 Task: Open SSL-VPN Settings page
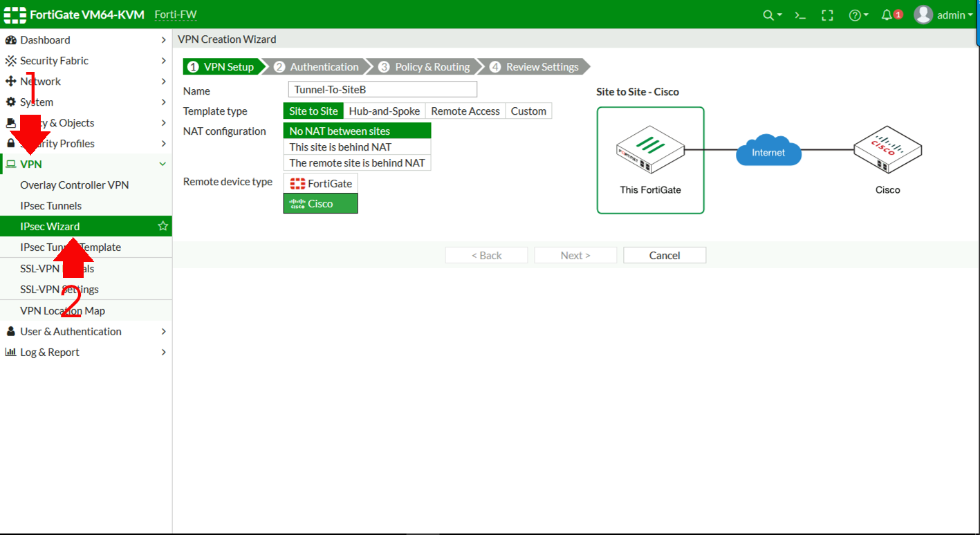tap(59, 289)
